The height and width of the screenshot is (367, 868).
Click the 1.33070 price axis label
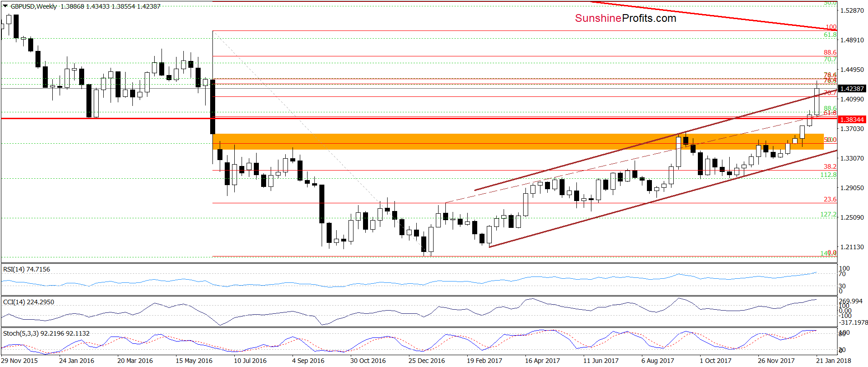tap(852, 158)
